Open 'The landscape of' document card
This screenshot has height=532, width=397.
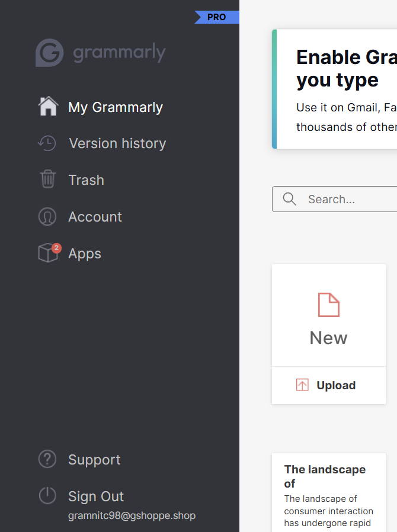(329, 492)
